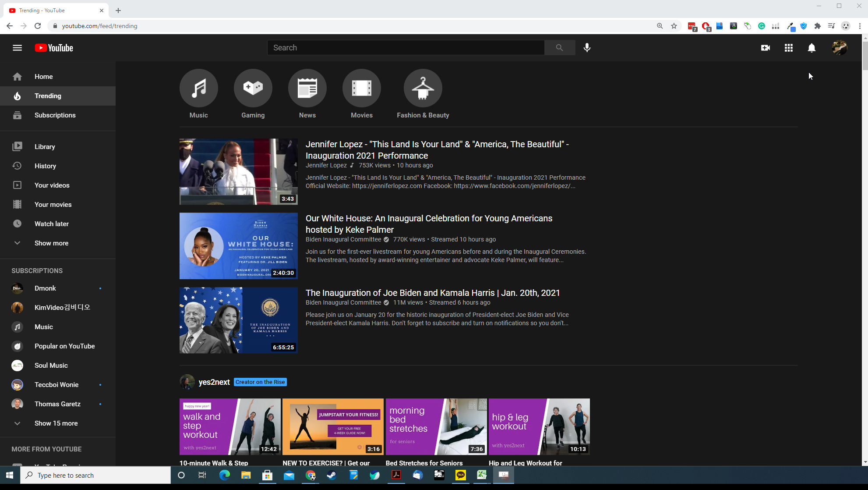Open Steam from the Windows taskbar
Image resolution: width=868 pixels, height=490 pixels.
coord(332,475)
